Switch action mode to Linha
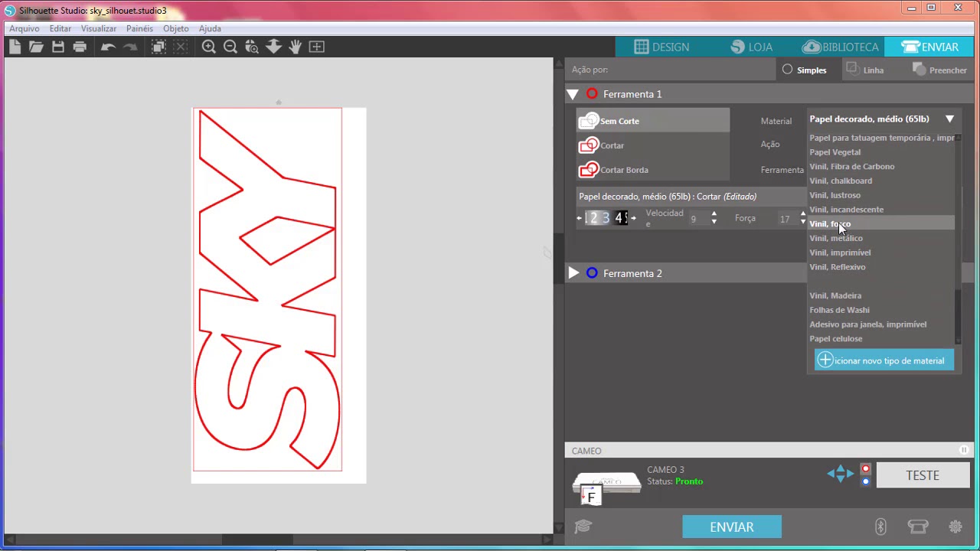980x551 pixels. (x=864, y=70)
